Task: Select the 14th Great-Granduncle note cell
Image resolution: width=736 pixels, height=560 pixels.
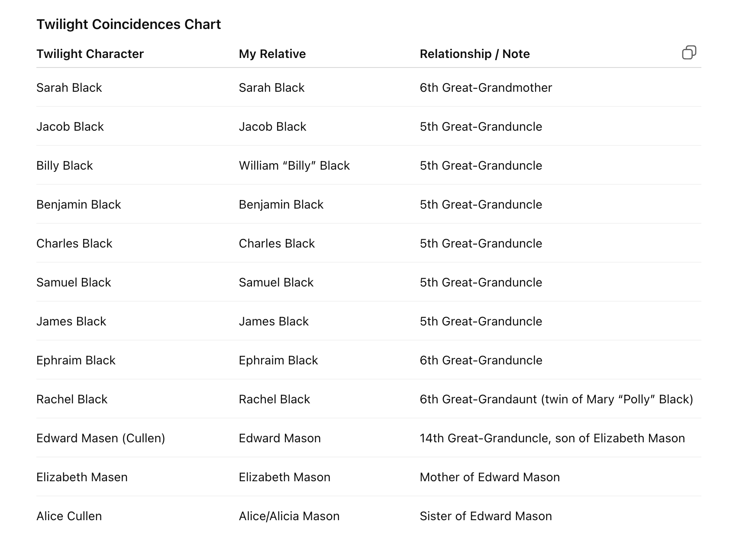Action: coord(552,438)
